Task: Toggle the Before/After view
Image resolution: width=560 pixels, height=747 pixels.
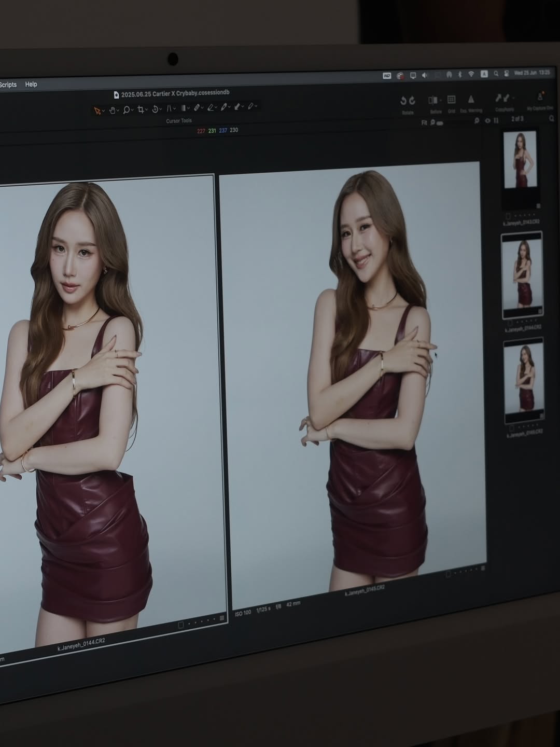Action: (x=433, y=100)
